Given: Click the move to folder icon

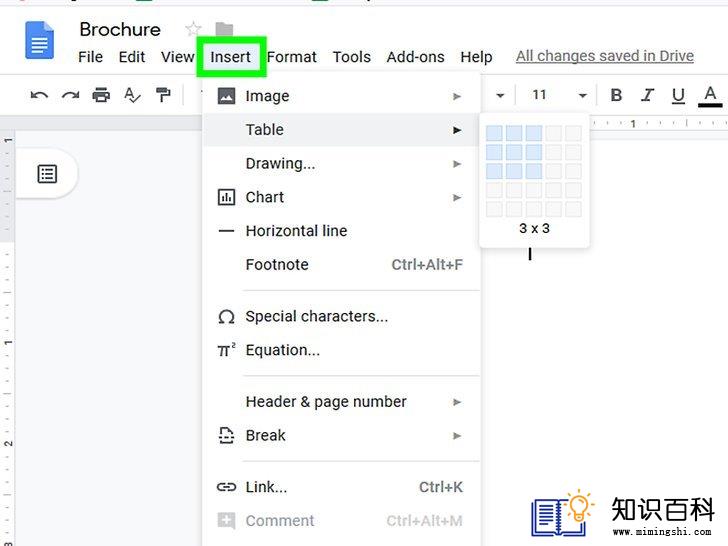Looking at the screenshot, I should click(224, 30).
